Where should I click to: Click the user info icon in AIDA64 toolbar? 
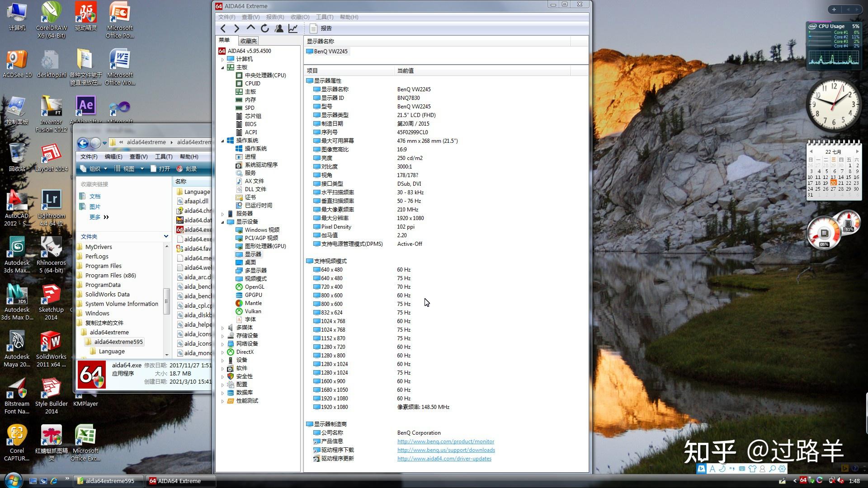279,28
